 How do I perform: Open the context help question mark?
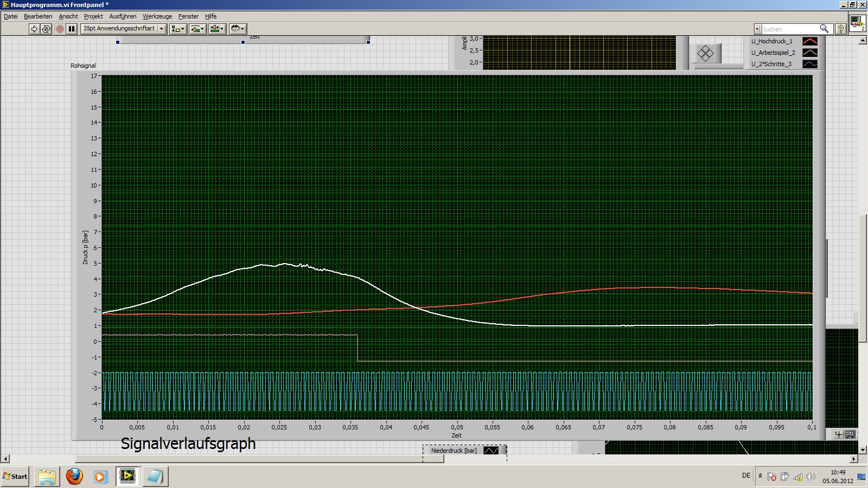tap(840, 29)
